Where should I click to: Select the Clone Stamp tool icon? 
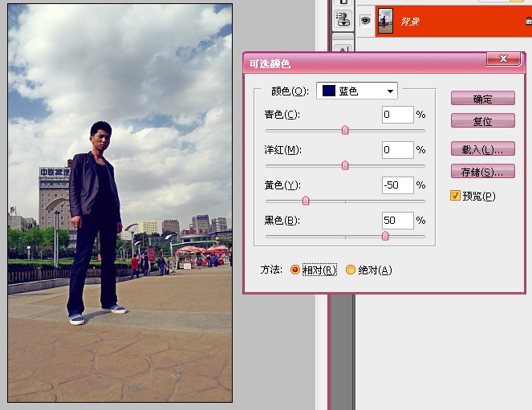pyautogui.click(x=343, y=19)
